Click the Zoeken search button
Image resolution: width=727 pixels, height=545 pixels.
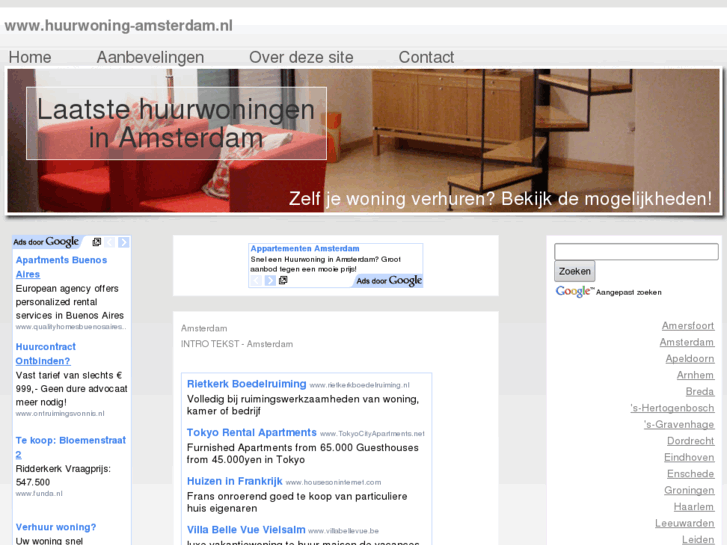(574, 271)
